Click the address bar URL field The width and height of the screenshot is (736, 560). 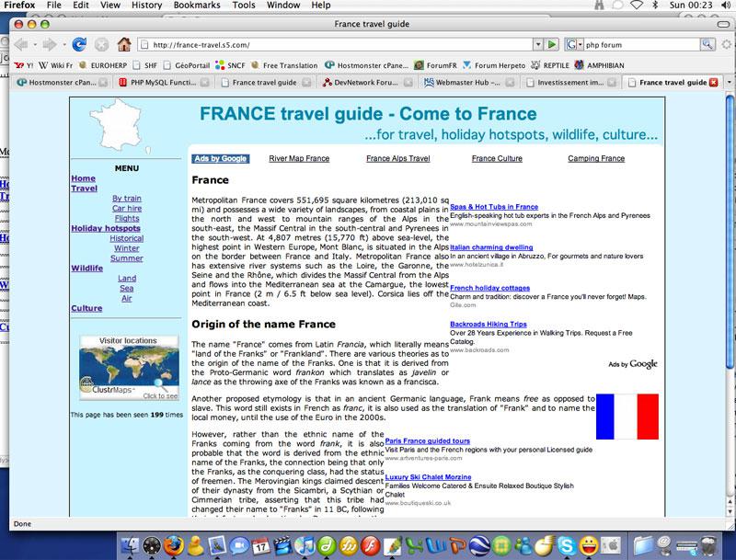[337, 44]
